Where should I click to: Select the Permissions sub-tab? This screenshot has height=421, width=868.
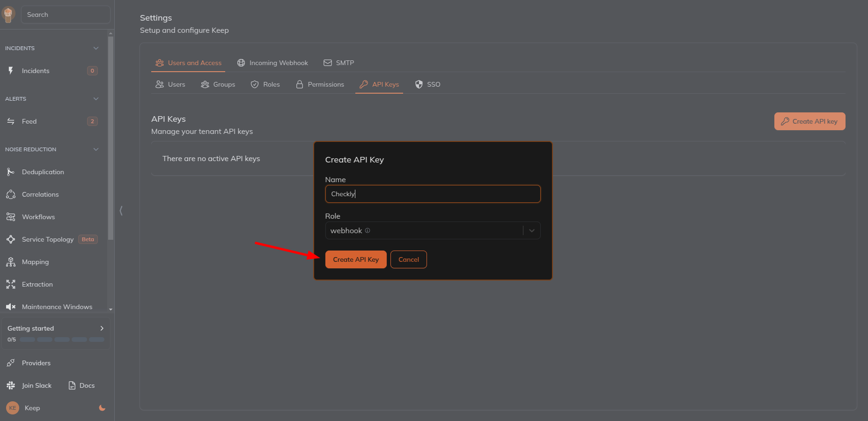[320, 84]
